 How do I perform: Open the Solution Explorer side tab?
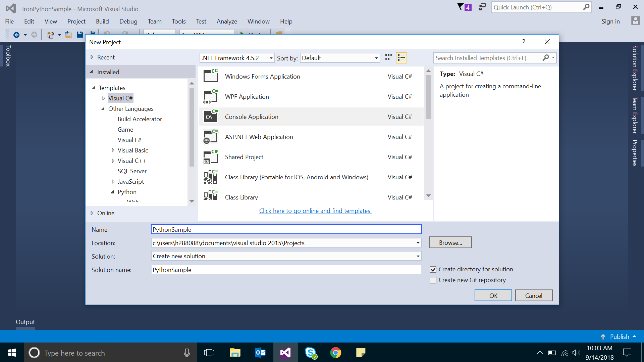pyautogui.click(x=635, y=68)
